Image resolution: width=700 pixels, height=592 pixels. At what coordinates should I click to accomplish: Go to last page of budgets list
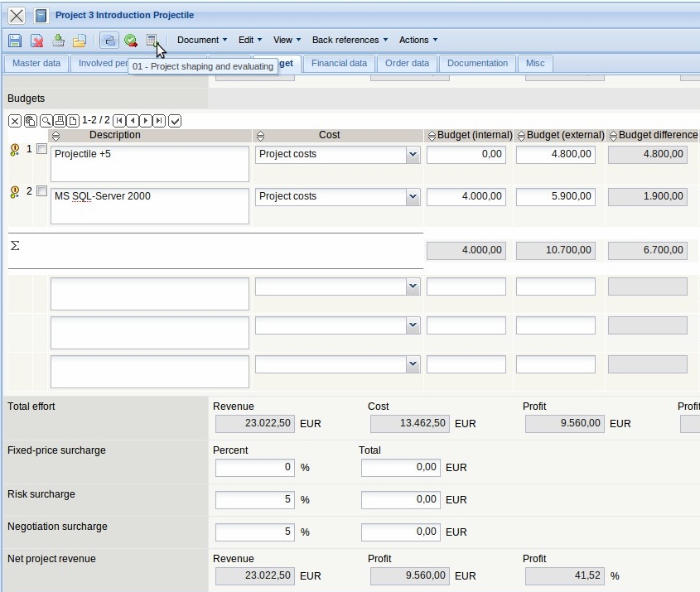[159, 121]
